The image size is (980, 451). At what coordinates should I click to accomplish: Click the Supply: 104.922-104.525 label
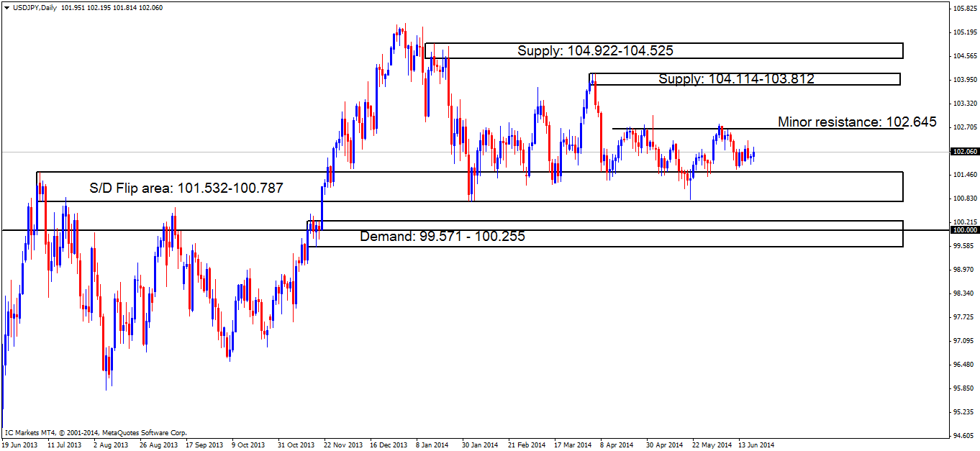coord(596,50)
